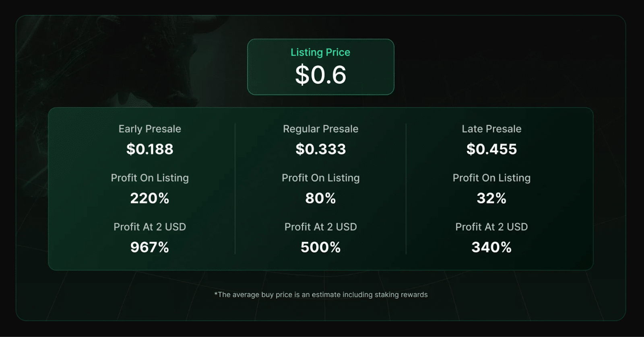Screen dimensions: 644x337
Task: Select the 80% profit figure
Action: click(x=320, y=198)
